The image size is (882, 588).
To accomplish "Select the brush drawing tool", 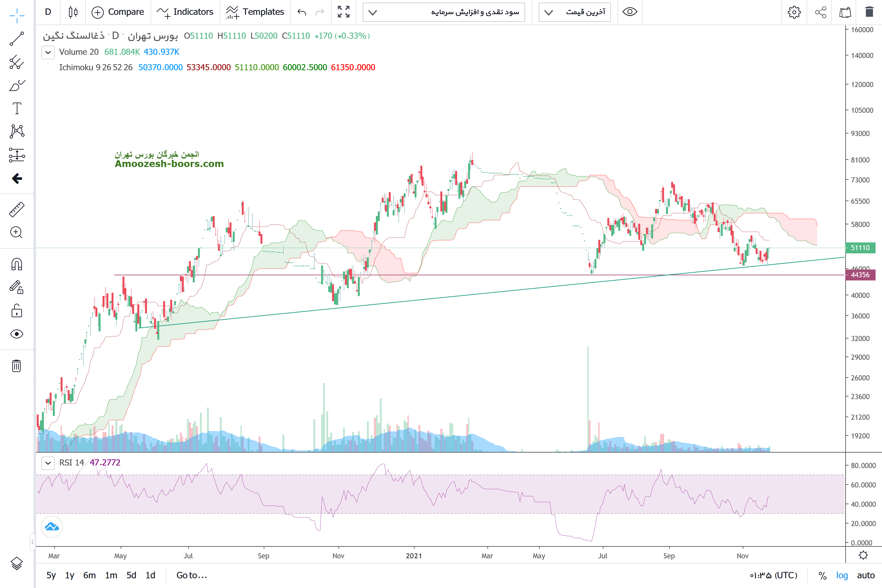I will tap(16, 85).
